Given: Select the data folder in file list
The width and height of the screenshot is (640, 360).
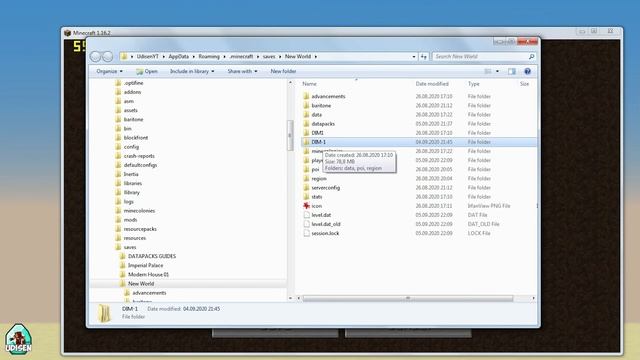Looking at the screenshot, I should pos(317,115).
